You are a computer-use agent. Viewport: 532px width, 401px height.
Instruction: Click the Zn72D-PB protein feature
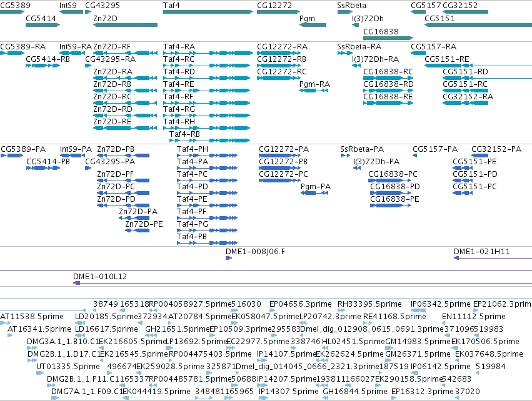coord(123,156)
